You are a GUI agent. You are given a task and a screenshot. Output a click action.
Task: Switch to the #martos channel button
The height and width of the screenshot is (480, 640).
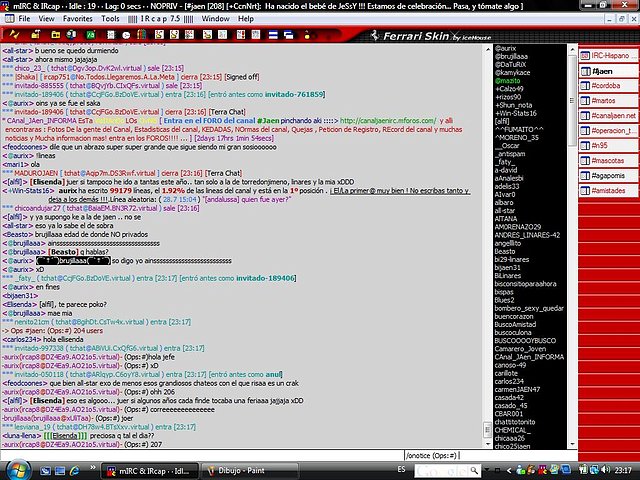pos(608,101)
